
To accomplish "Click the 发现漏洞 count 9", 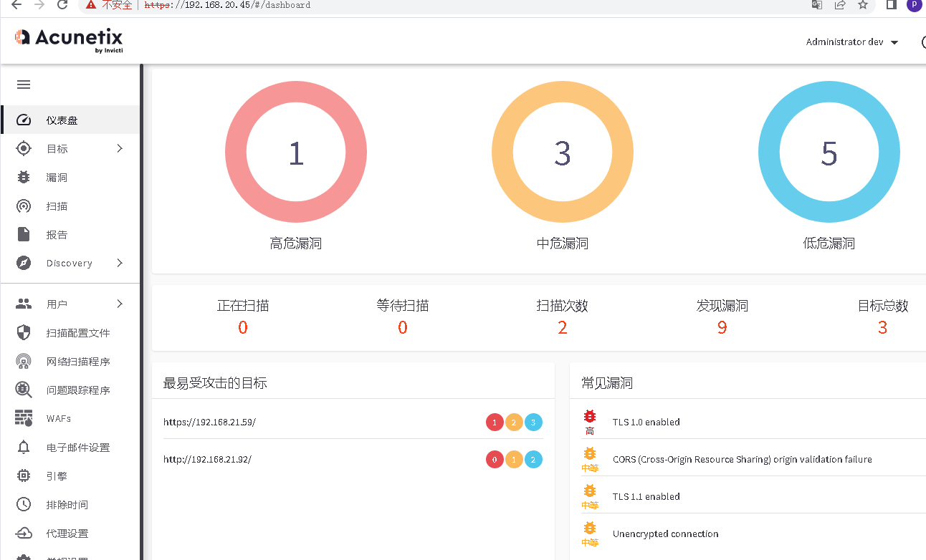I will click(x=722, y=327).
